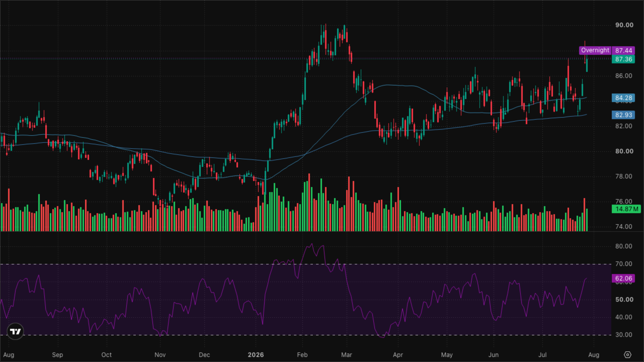Click the 70.00 RSI overbought scale label

(624, 264)
